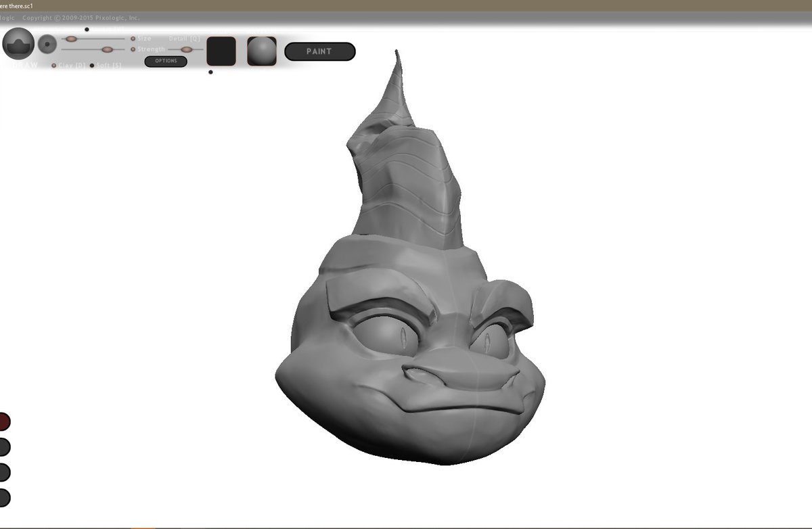
Task: Open the material sphere preview
Action: 261,49
